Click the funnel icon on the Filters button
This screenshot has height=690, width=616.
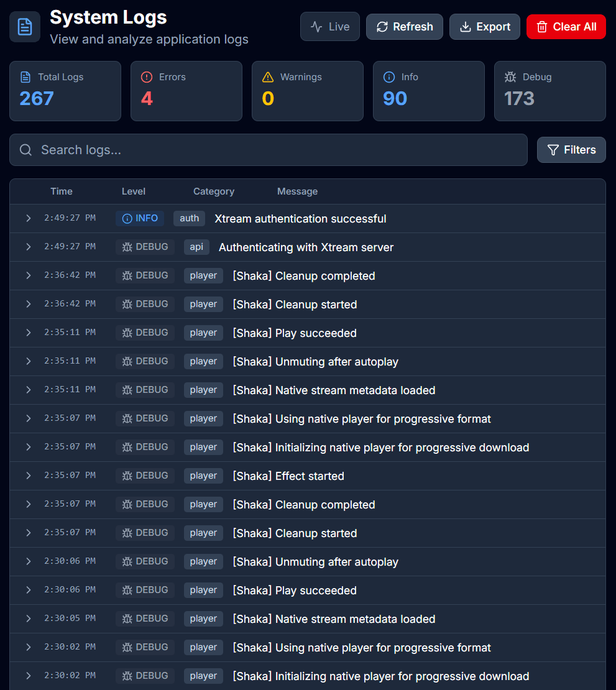553,150
